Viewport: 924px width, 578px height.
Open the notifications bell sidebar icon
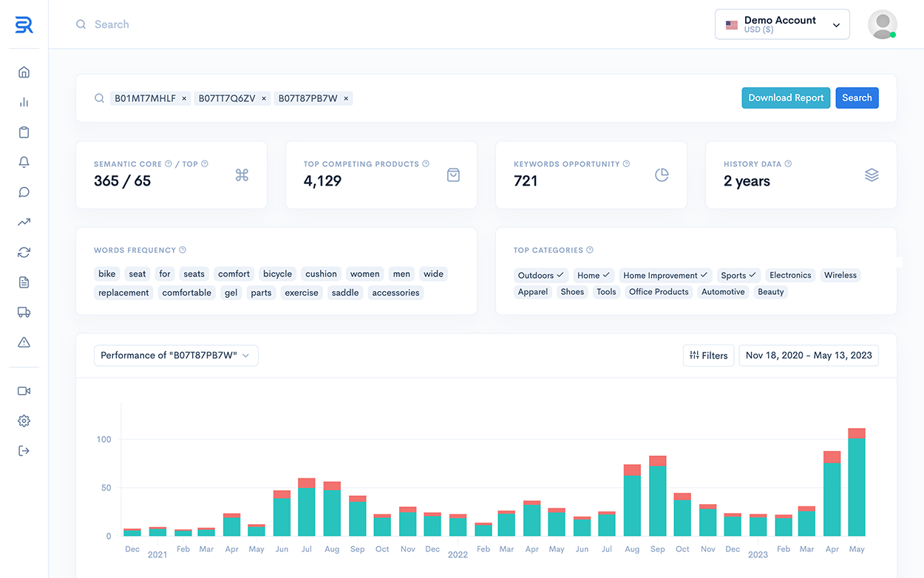point(24,163)
